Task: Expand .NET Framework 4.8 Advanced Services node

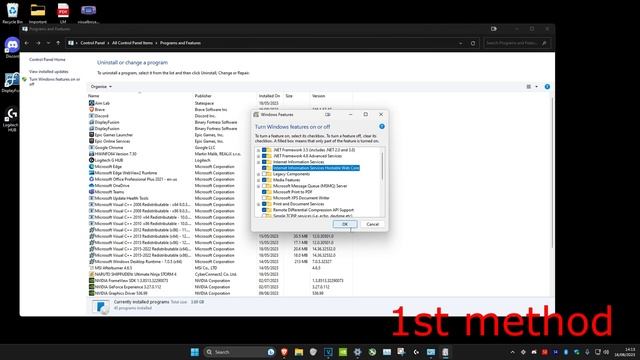Action: point(258,156)
